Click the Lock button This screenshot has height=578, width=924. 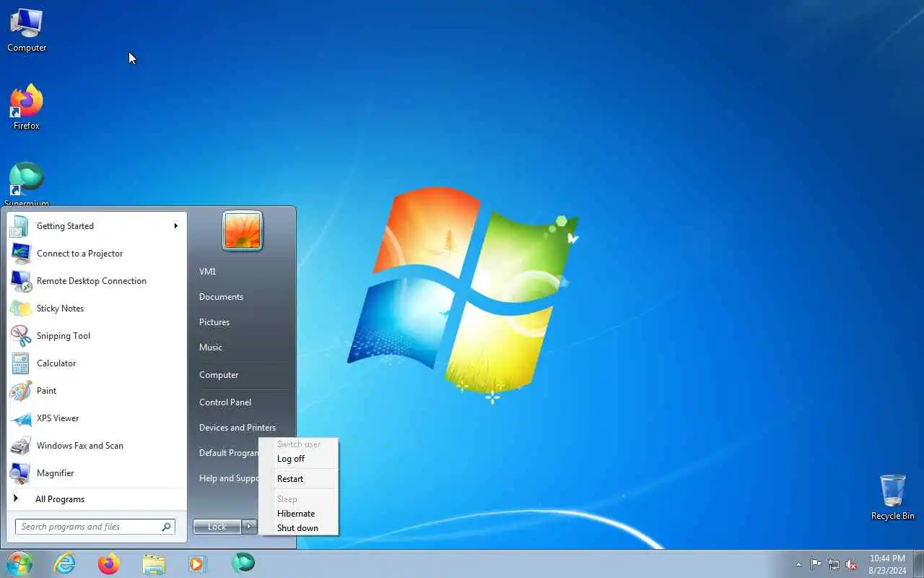point(217,527)
